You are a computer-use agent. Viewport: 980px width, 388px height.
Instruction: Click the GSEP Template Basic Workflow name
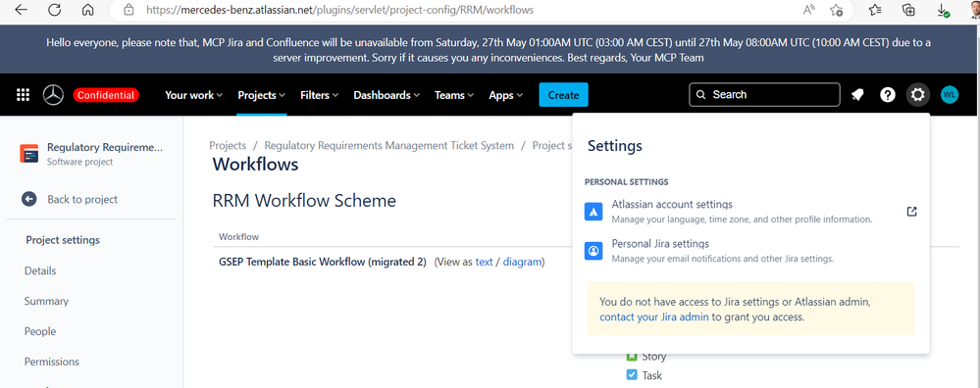click(x=323, y=262)
